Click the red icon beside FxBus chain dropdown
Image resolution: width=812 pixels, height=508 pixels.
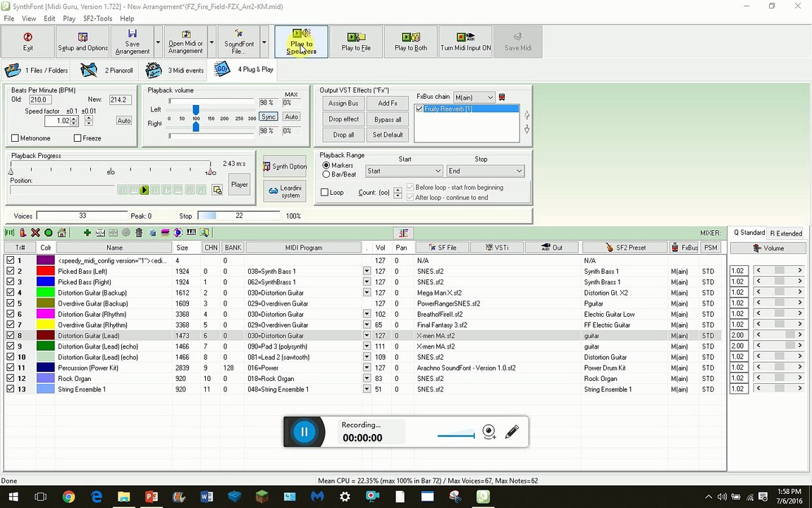coord(501,97)
